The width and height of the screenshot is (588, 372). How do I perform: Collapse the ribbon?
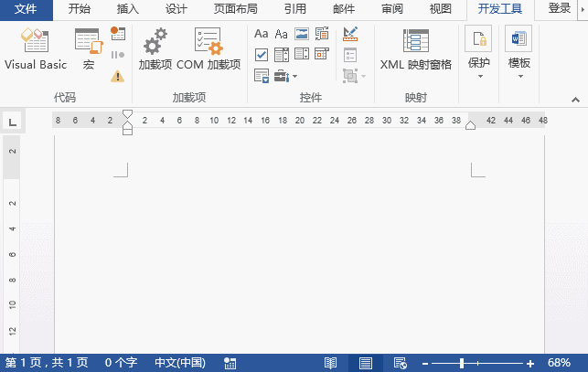pyautogui.click(x=575, y=100)
